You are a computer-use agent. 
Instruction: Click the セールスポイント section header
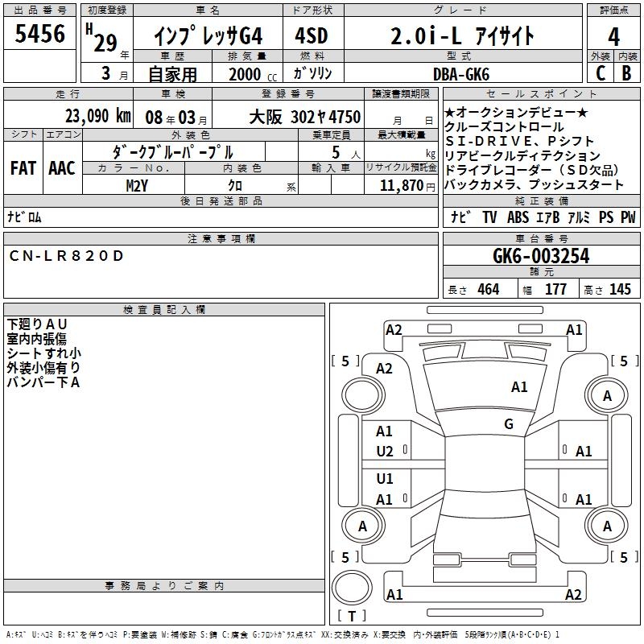[x=541, y=93]
